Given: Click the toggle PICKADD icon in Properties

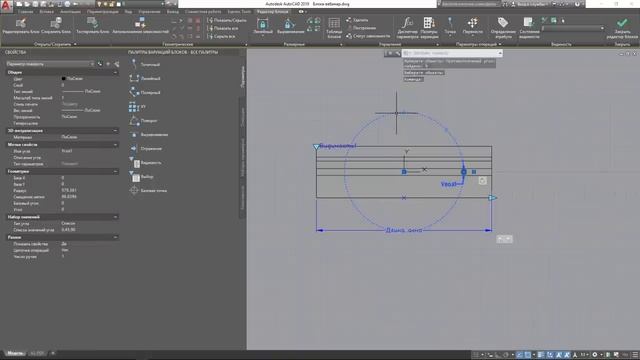Looking at the screenshot, I should pos(100,64).
